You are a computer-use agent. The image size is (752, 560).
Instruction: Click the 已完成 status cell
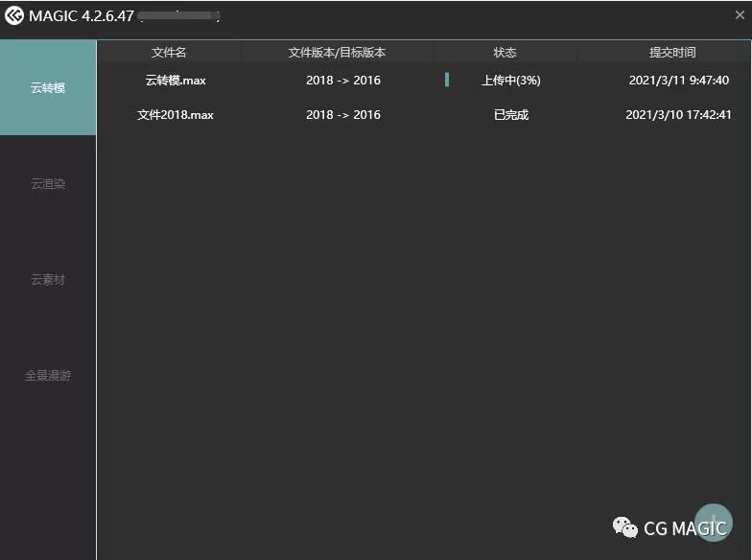pyautogui.click(x=510, y=115)
